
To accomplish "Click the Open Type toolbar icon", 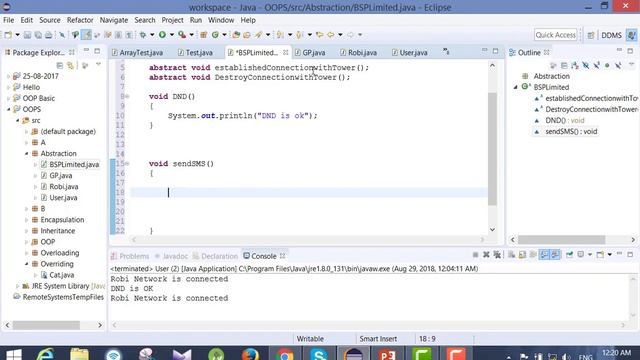I will [x=236, y=35].
